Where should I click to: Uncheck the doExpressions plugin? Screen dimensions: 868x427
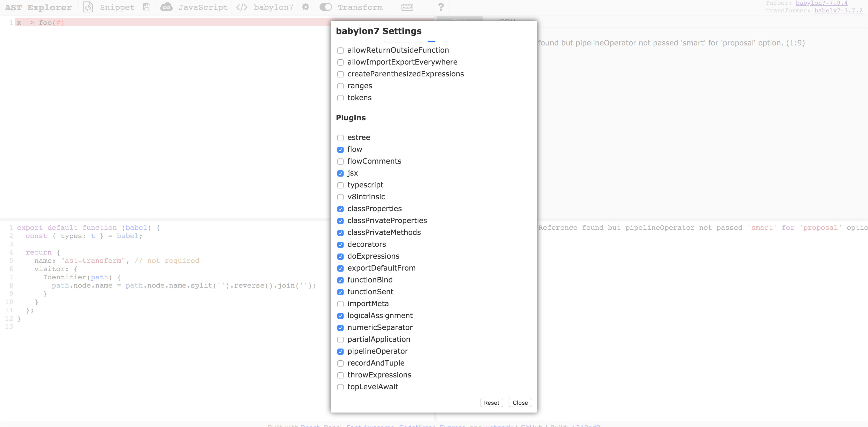tap(340, 257)
